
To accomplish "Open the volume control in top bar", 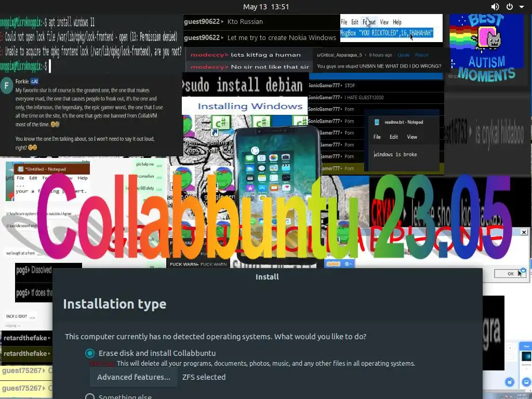I will [x=495, y=7].
